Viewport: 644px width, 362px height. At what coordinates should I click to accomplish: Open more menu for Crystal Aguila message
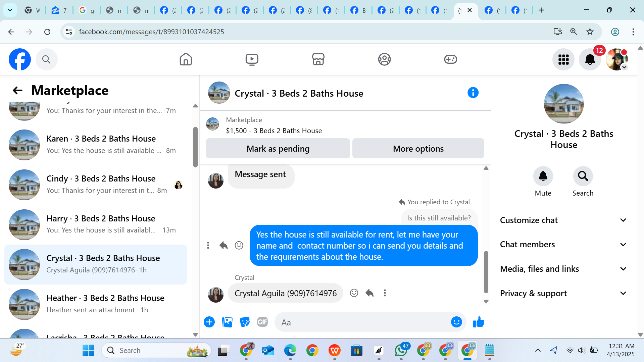[x=385, y=293]
